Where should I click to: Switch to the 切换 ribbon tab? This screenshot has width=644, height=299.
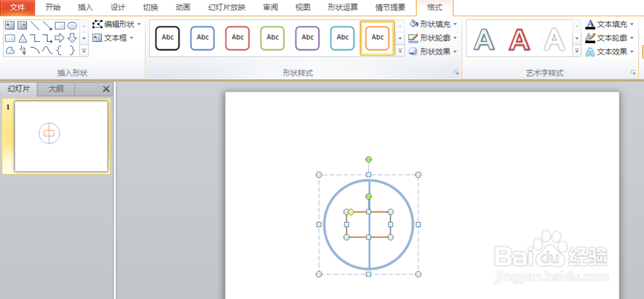(150, 7)
